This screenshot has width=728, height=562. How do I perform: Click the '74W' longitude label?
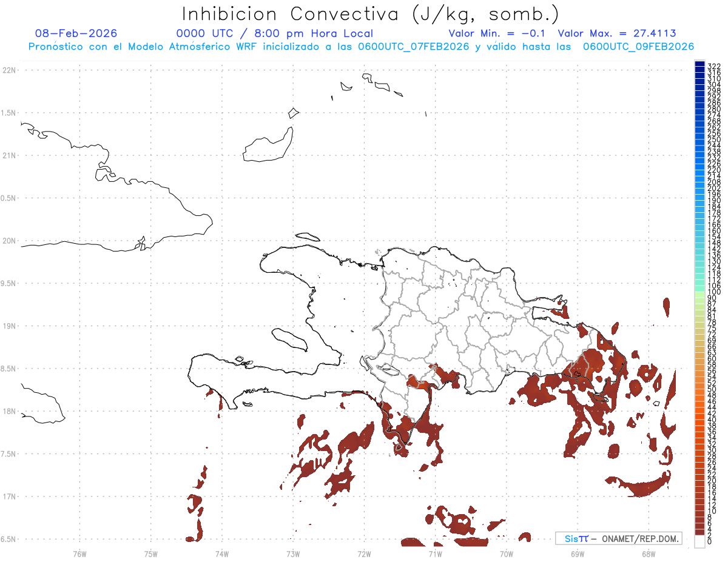click(222, 554)
